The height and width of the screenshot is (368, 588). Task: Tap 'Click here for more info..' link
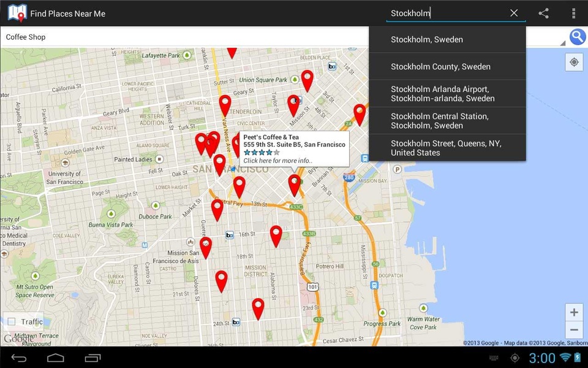(x=278, y=161)
